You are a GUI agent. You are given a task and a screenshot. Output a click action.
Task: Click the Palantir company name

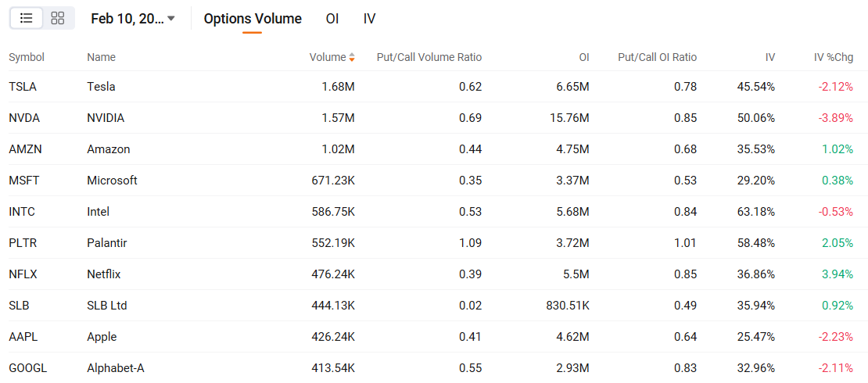click(107, 243)
